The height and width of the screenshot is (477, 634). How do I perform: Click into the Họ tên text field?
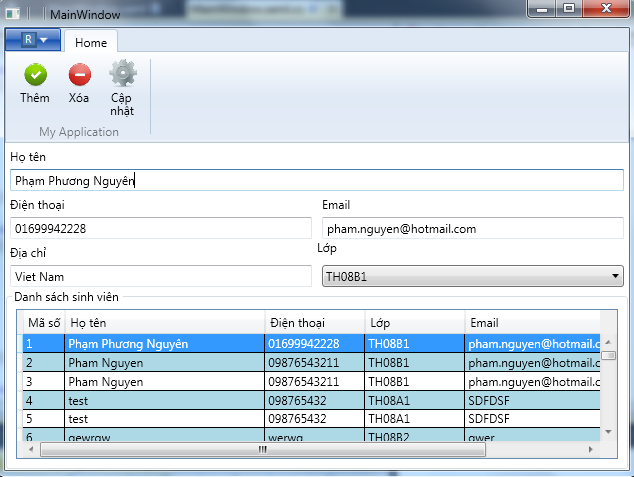[x=316, y=180]
